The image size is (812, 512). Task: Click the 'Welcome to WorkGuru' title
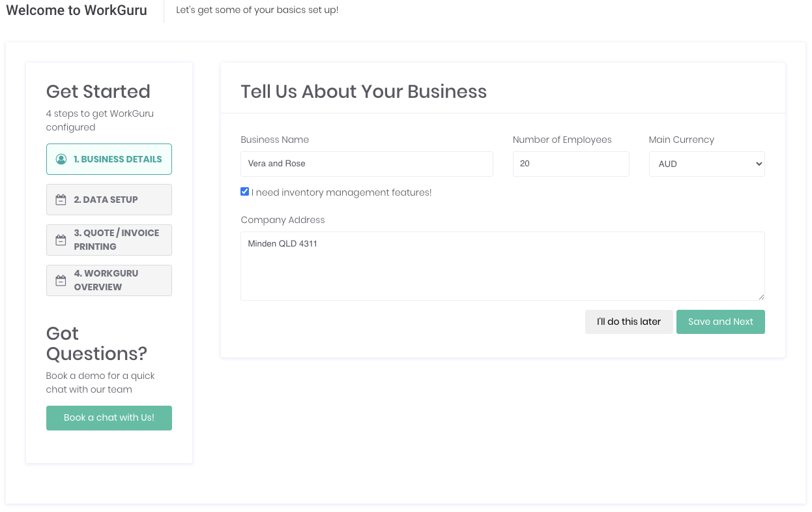(76, 10)
